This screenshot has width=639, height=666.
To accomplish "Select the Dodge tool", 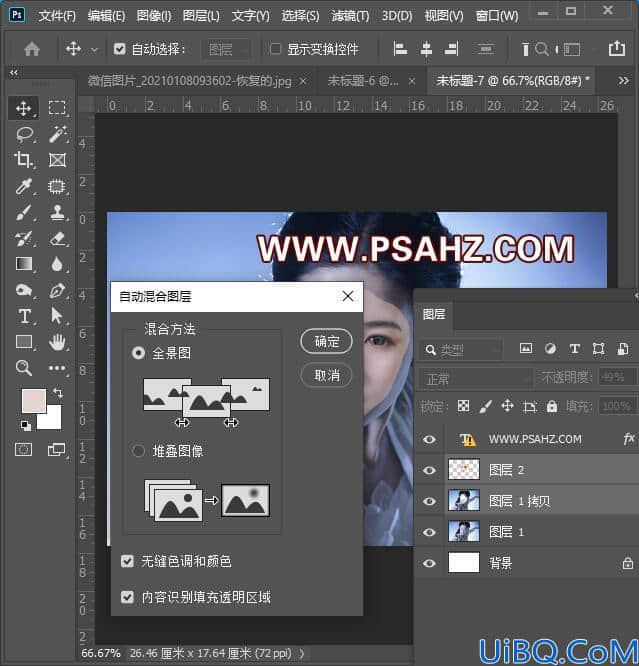I will click(24, 291).
